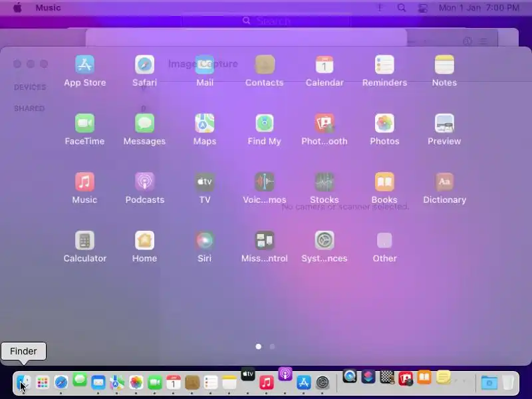The width and height of the screenshot is (532, 399).
Task: Open the Dictionary app
Action: (444, 182)
